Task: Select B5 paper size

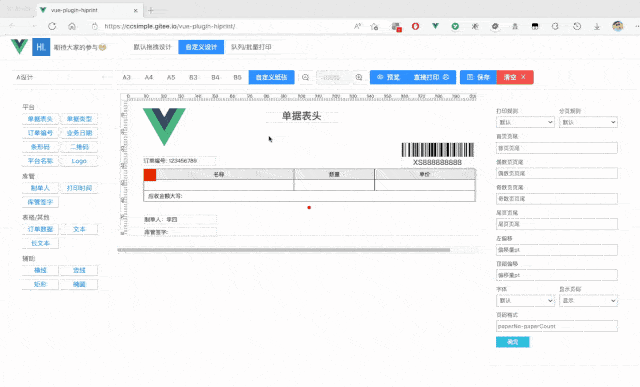Action: [237, 77]
